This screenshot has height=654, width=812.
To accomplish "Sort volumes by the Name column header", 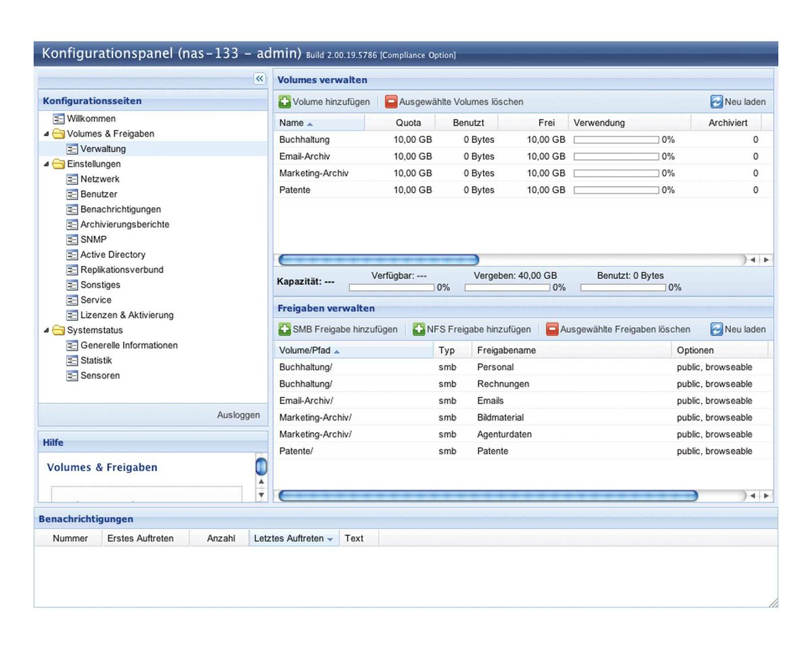I will click(x=296, y=123).
